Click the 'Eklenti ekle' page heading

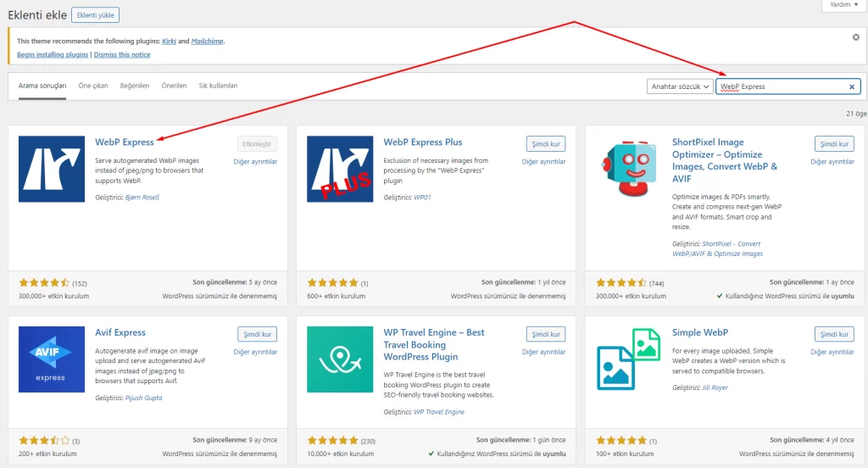coord(37,15)
